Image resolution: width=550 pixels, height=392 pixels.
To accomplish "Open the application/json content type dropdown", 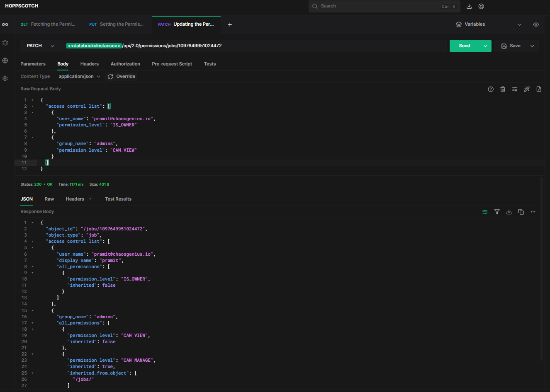I will (x=79, y=77).
